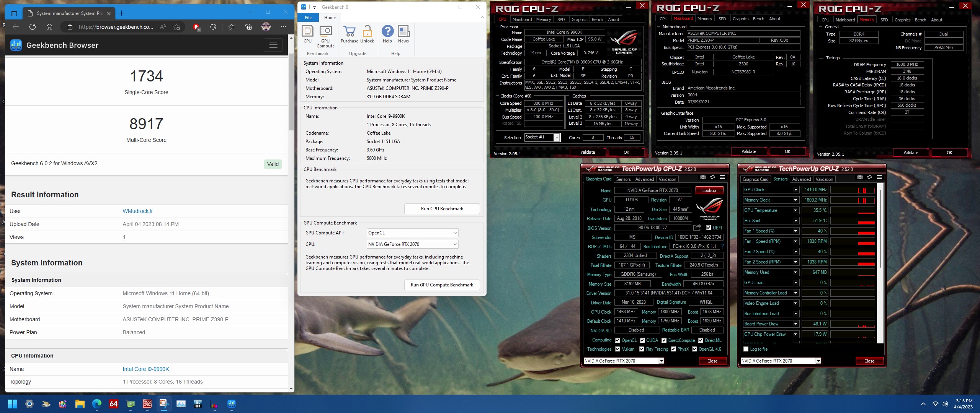Open AIDA64 from the taskbar

[x=114, y=404]
